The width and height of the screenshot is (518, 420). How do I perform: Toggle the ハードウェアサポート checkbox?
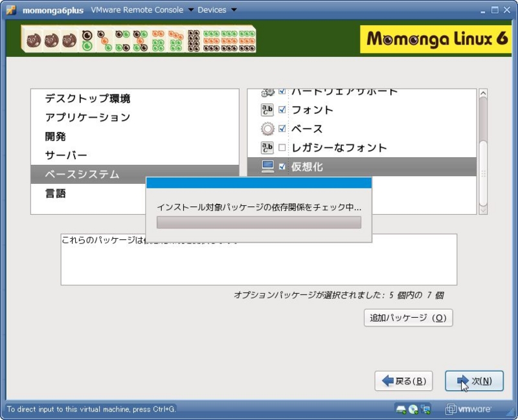coord(282,91)
